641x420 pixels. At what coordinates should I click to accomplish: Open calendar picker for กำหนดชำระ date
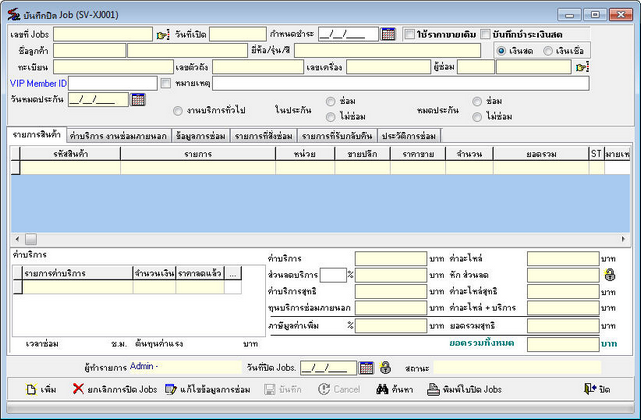pos(388,34)
